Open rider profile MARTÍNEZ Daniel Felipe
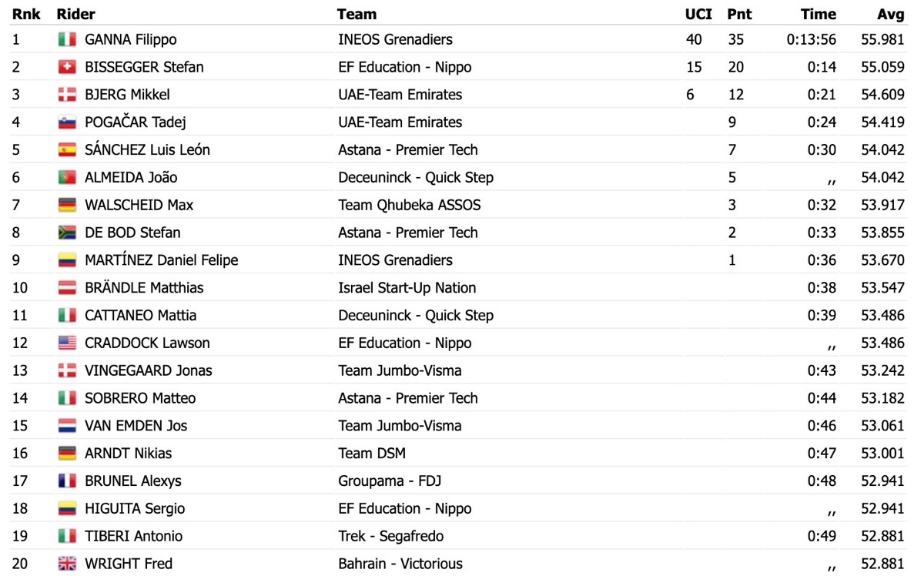Image resolution: width=924 pixels, height=576 pixels. pos(162,260)
